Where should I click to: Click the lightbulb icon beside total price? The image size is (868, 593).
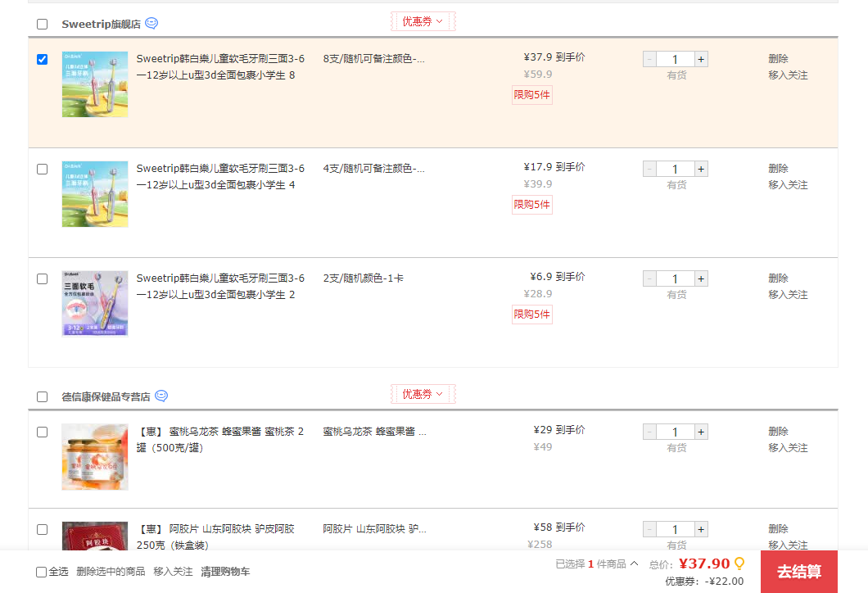(x=739, y=564)
